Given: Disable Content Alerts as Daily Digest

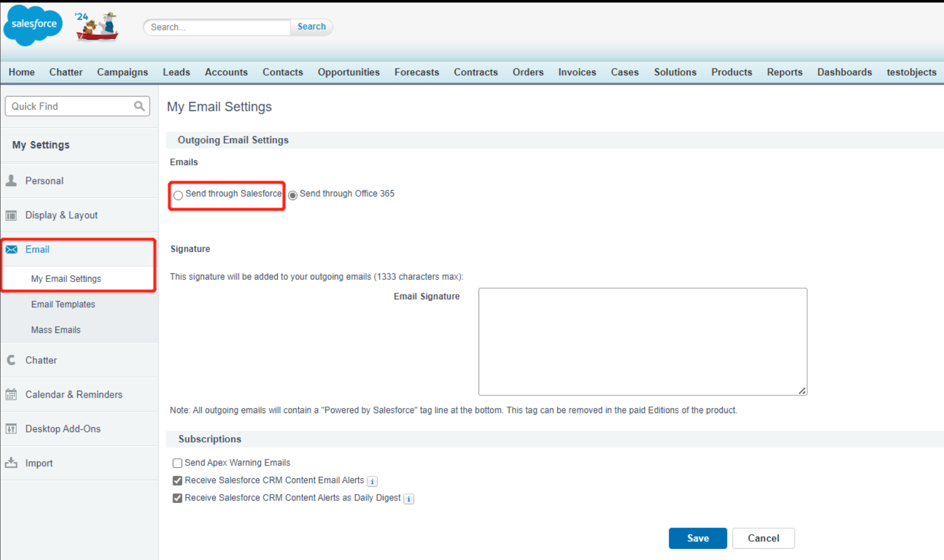Looking at the screenshot, I should tap(177, 498).
